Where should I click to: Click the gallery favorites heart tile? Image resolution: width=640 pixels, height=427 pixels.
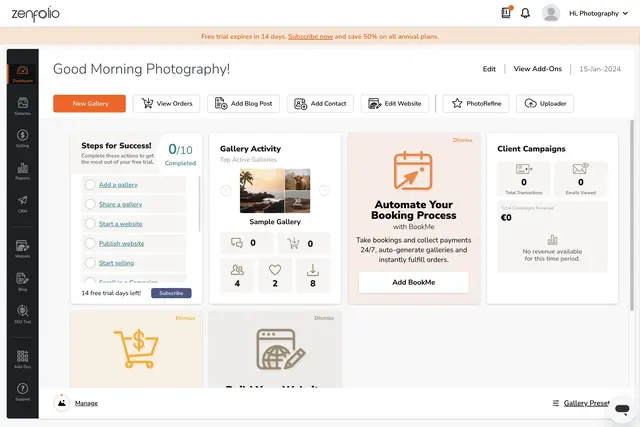(275, 276)
